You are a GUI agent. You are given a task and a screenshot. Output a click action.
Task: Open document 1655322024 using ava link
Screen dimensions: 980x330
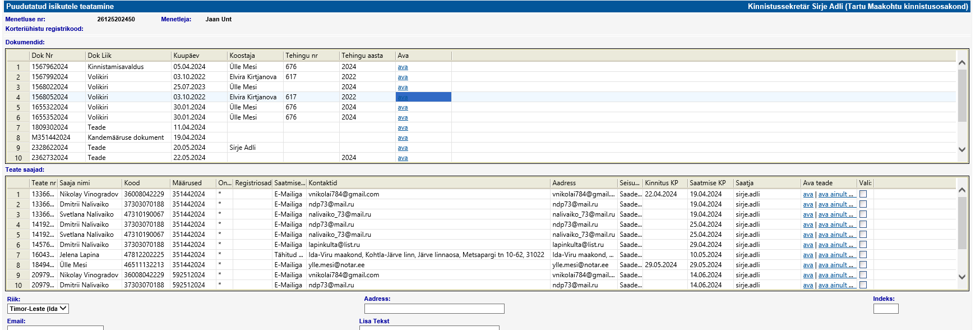point(403,107)
